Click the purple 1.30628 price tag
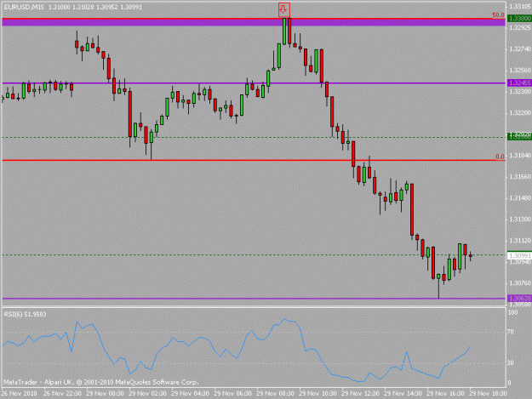The image size is (532, 399). click(x=519, y=299)
